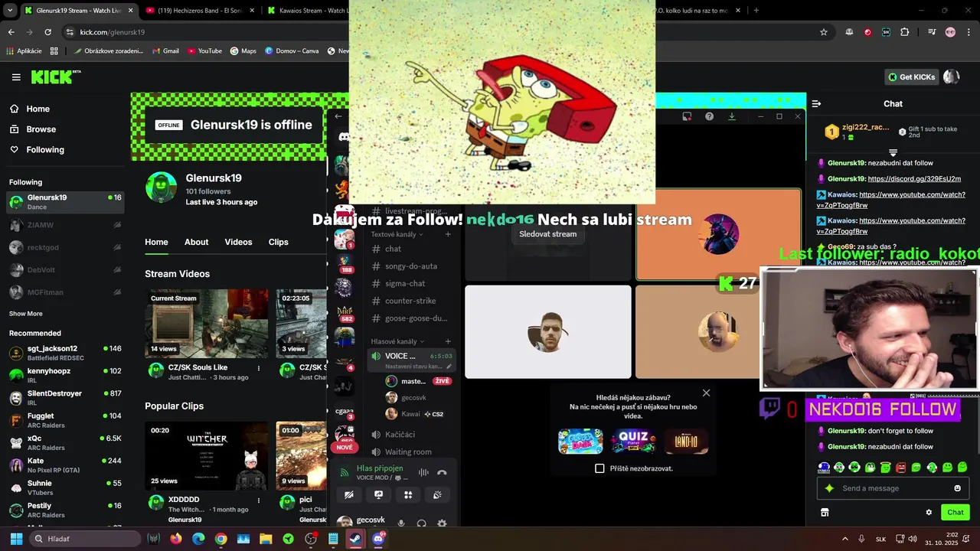Screen dimensions: 980x551
Task: Check the 'Příště nezobrazovat' checkbox
Action: (599, 468)
